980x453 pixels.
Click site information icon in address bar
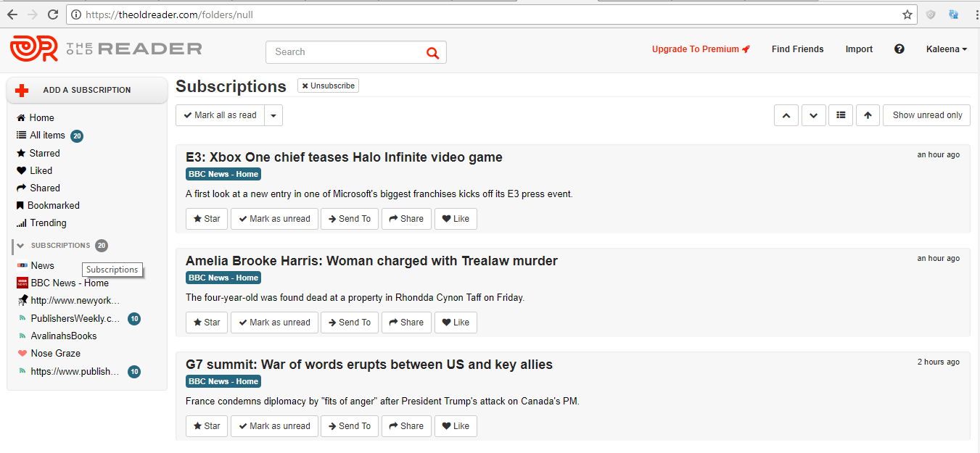click(76, 14)
